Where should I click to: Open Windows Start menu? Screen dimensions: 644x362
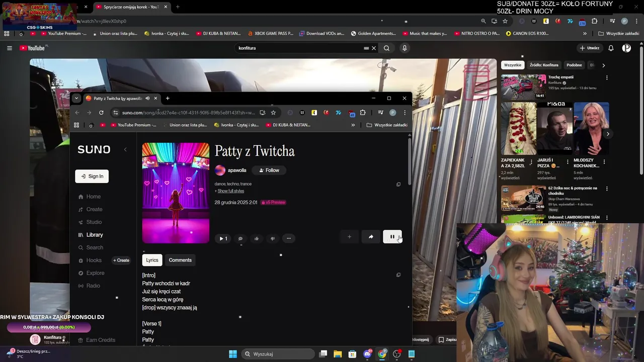(233, 354)
